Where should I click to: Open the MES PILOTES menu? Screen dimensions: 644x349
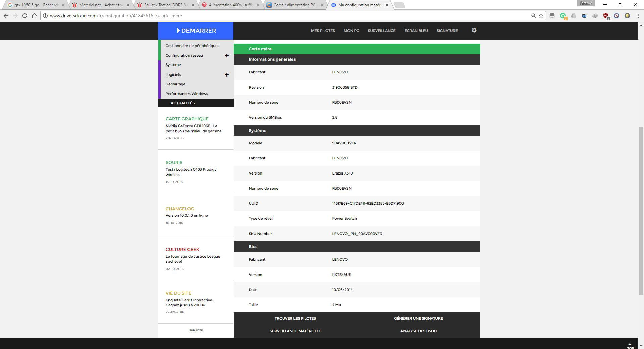pos(323,31)
